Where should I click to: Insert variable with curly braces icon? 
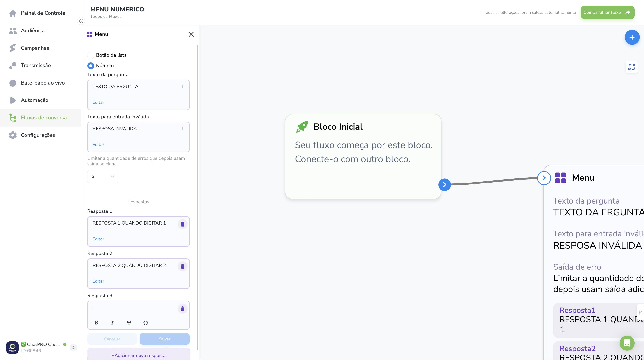tap(146, 322)
